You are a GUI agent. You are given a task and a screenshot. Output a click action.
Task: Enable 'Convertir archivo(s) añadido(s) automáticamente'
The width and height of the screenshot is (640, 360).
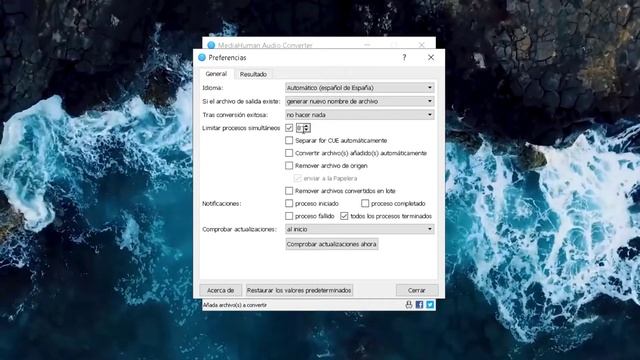tap(289, 153)
